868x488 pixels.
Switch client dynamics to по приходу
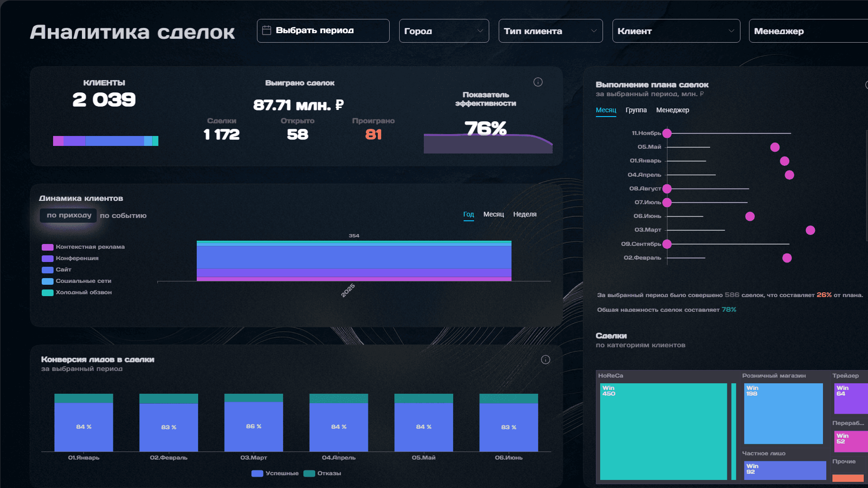click(x=69, y=215)
